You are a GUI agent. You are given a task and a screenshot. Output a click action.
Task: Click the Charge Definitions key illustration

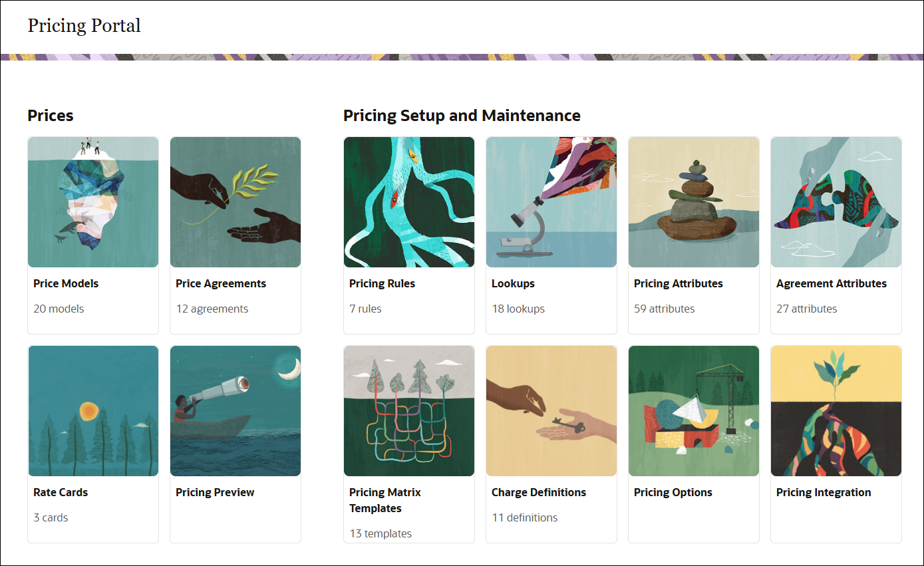tap(551, 410)
